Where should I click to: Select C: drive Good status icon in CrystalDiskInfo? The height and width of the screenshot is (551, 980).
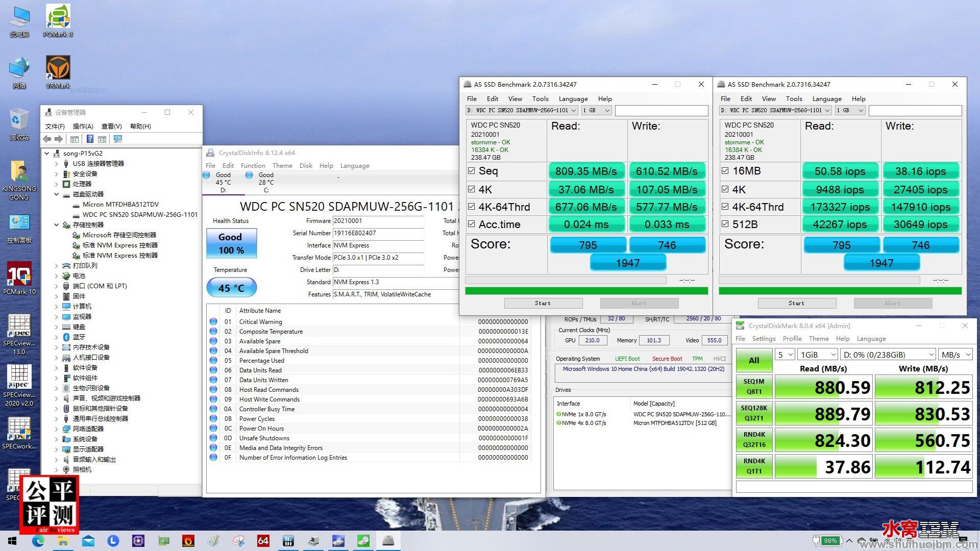click(x=249, y=175)
